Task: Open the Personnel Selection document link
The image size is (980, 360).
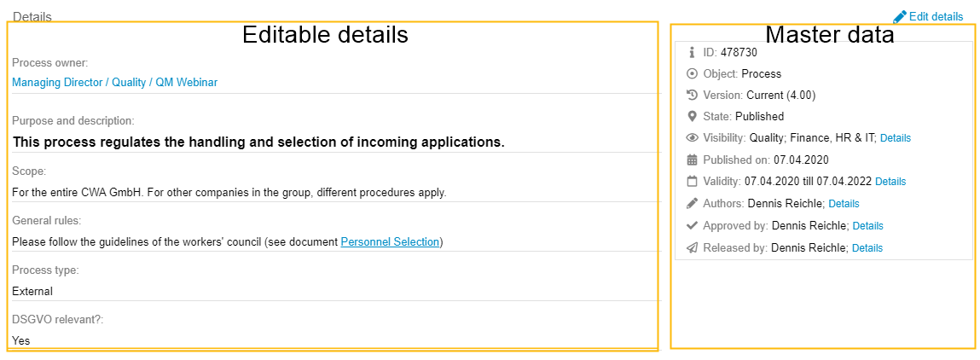Action: 390,242
